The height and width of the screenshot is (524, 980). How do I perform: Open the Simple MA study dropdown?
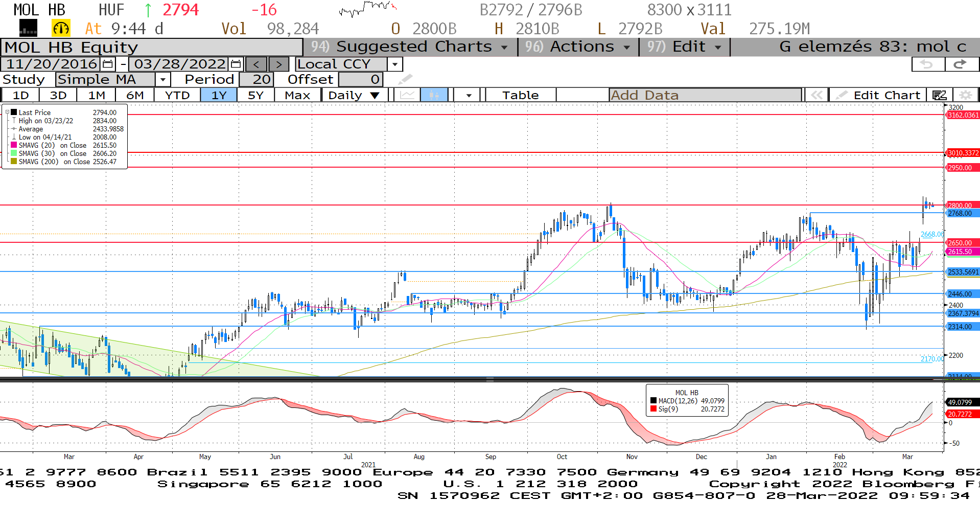pyautogui.click(x=162, y=79)
